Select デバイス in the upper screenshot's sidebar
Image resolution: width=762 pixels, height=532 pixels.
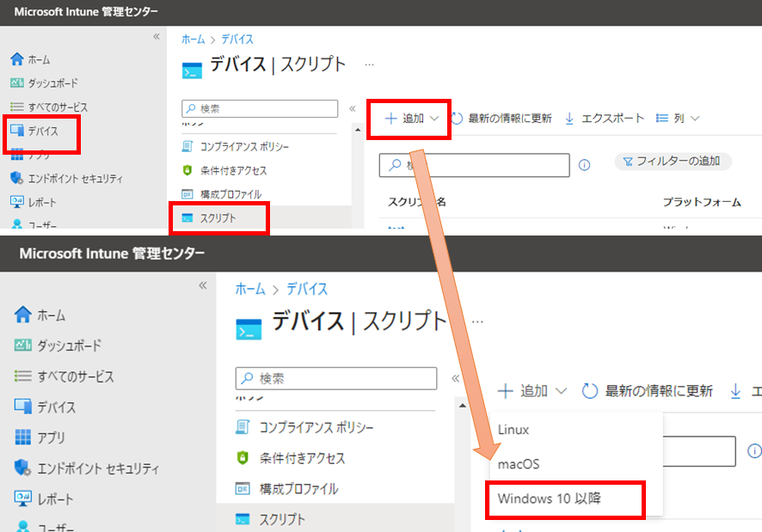(x=34, y=131)
